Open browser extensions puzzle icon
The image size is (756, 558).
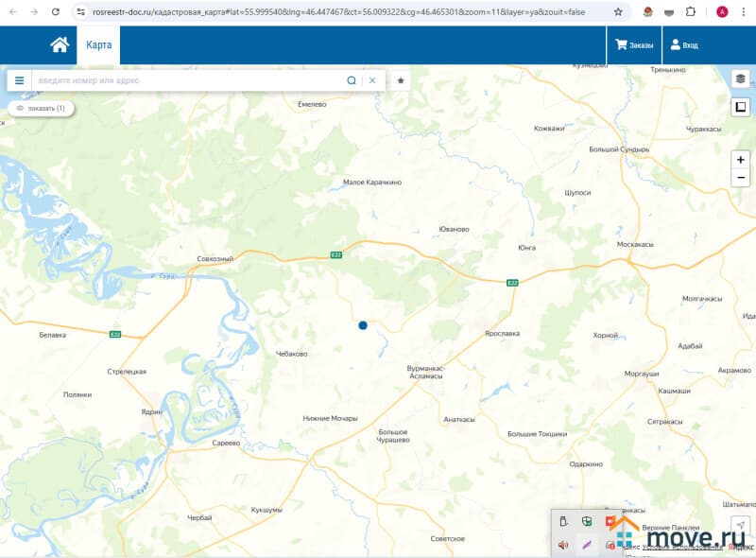click(x=690, y=12)
